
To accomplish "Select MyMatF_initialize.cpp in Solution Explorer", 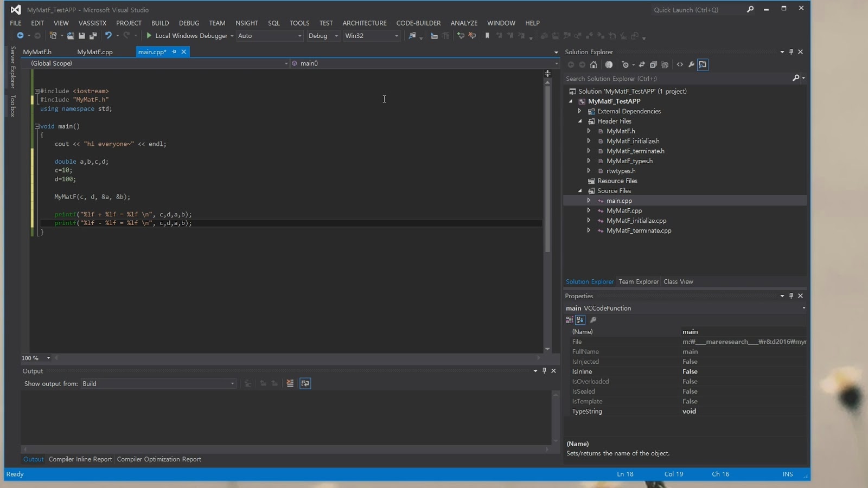I will tap(636, 221).
